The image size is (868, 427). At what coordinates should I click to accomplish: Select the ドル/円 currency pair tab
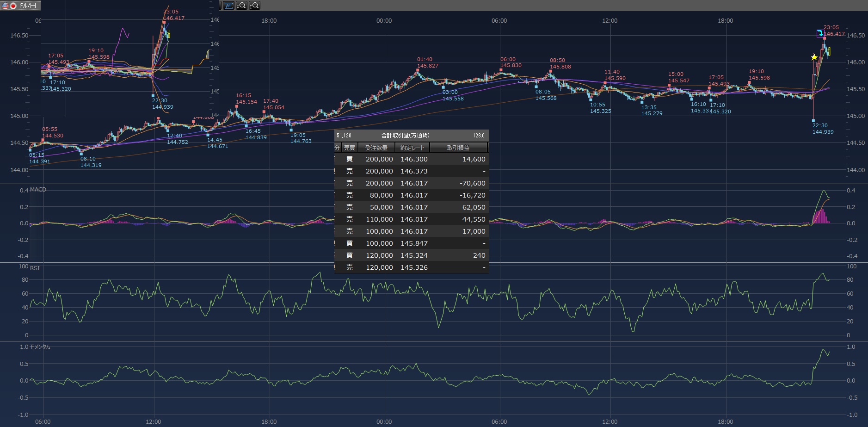pyautogui.click(x=27, y=6)
